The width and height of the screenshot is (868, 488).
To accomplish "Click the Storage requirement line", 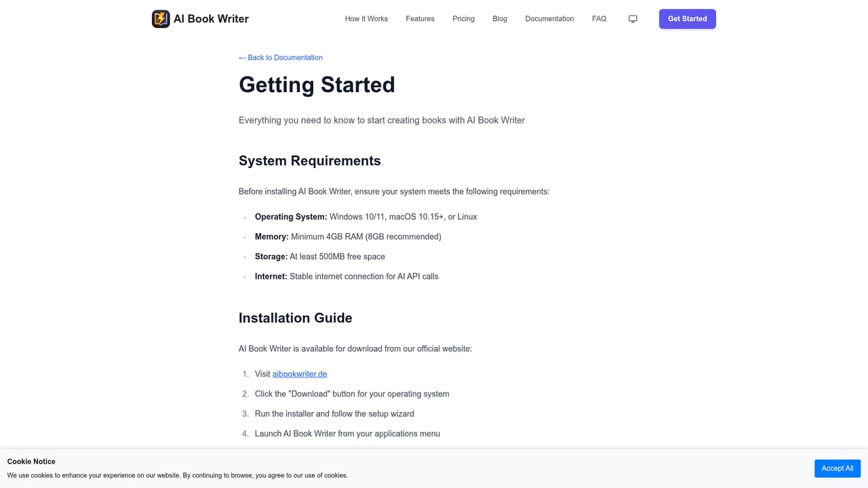I will tap(320, 256).
